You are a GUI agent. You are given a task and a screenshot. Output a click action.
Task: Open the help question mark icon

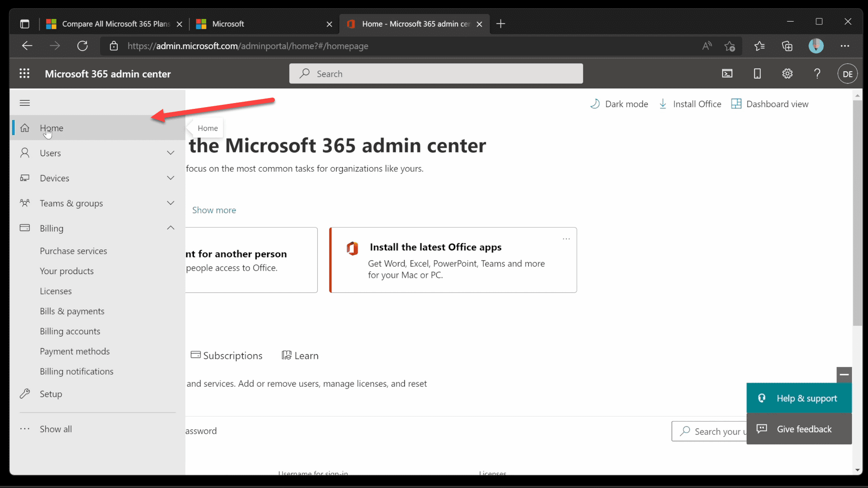[x=817, y=74]
